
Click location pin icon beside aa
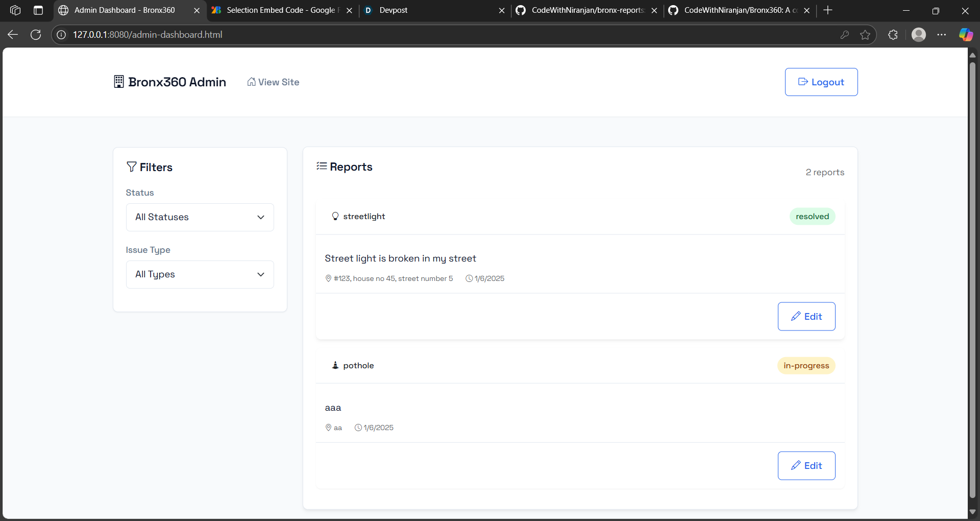coord(328,428)
